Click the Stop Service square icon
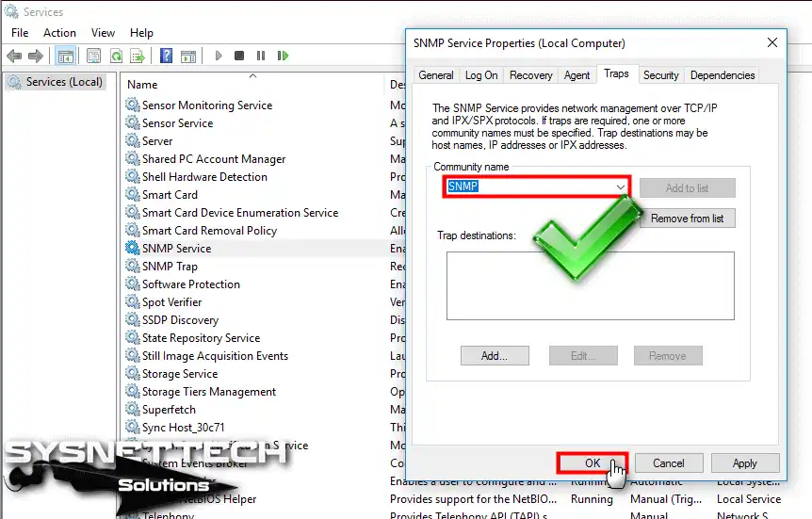 point(238,56)
